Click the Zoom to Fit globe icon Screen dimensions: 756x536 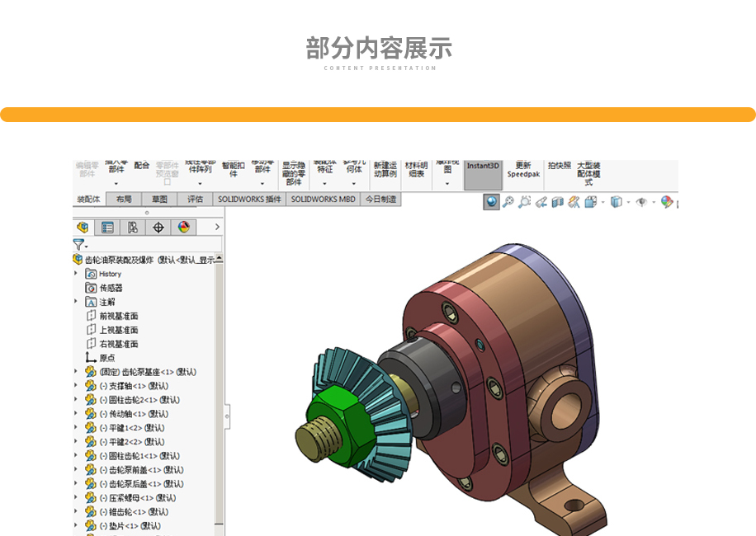point(491,202)
